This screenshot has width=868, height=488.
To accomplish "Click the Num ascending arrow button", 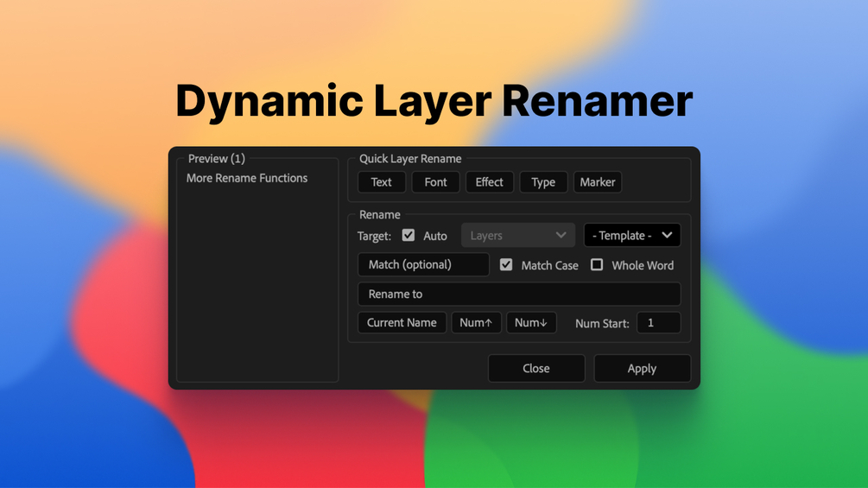I will pyautogui.click(x=476, y=322).
